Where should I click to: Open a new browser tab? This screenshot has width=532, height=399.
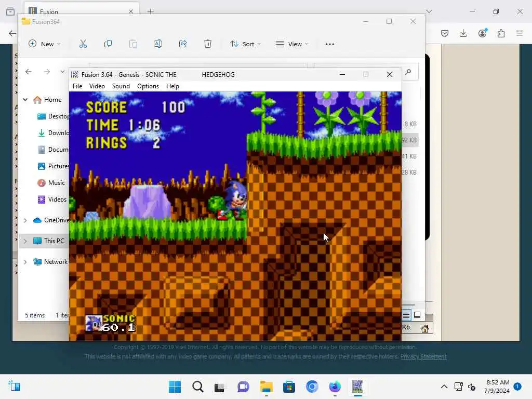pyautogui.click(x=150, y=11)
